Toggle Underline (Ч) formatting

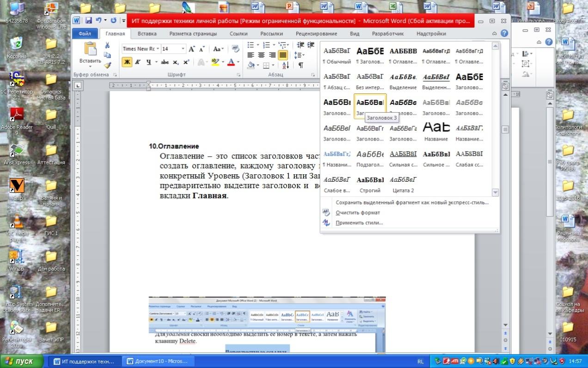pos(148,62)
